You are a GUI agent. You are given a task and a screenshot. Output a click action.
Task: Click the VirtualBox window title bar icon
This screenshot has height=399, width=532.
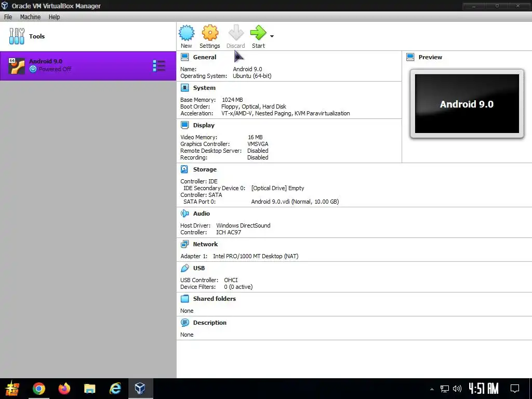coord(5,5)
